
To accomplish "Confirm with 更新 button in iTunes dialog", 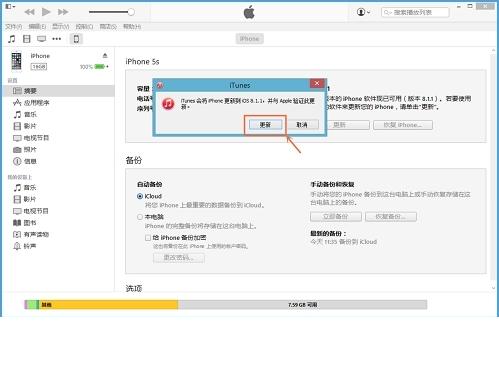I will pyautogui.click(x=265, y=125).
